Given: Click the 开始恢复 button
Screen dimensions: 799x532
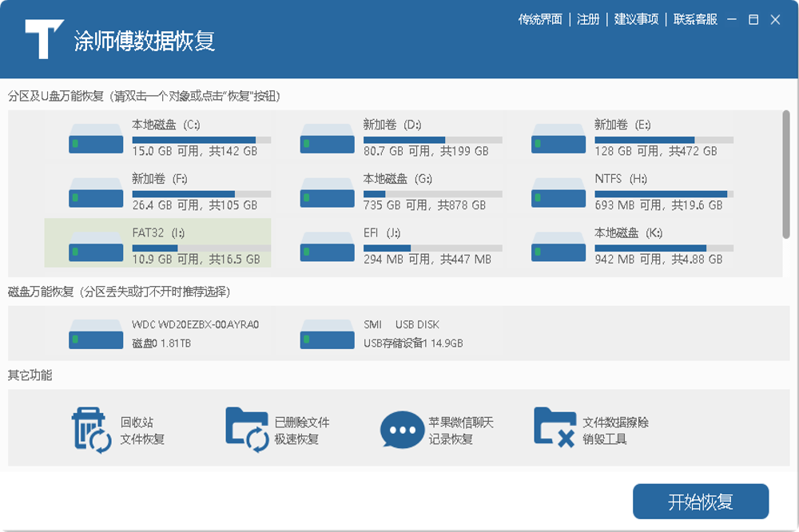Looking at the screenshot, I should pos(700,502).
